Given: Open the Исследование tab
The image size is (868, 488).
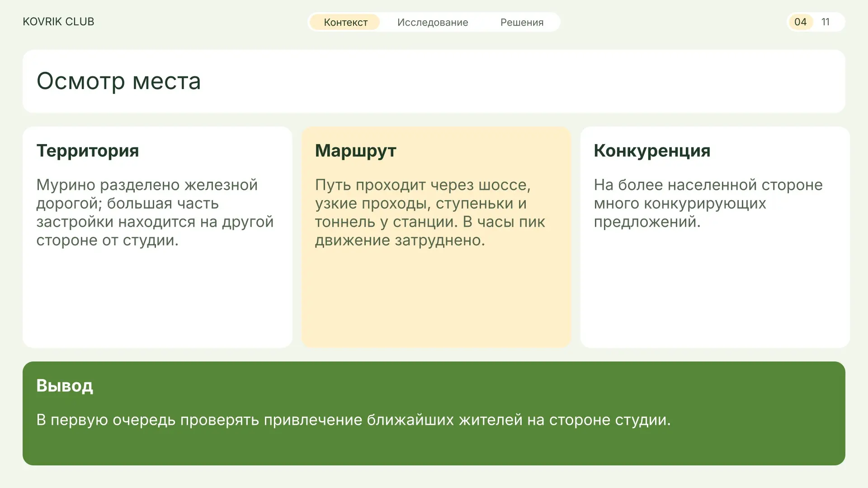Looking at the screenshot, I should (x=433, y=22).
